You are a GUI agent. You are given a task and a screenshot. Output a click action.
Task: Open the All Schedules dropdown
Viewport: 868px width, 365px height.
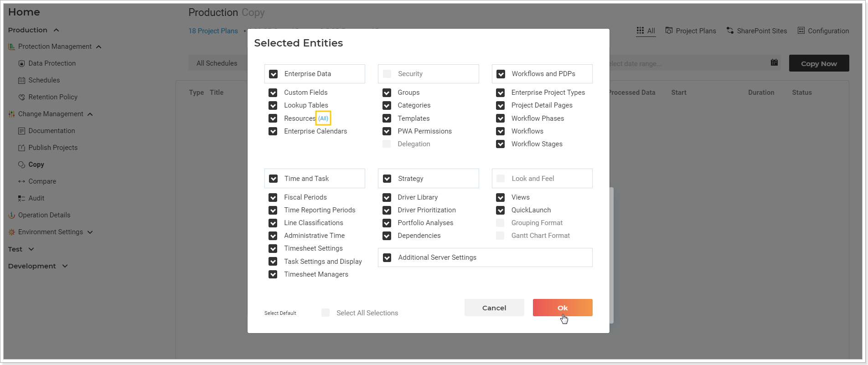tap(217, 63)
